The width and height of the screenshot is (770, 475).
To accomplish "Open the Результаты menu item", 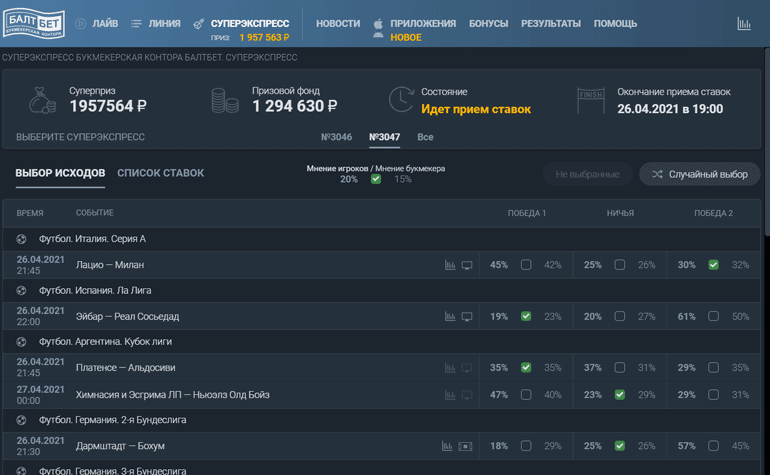I will pos(551,24).
